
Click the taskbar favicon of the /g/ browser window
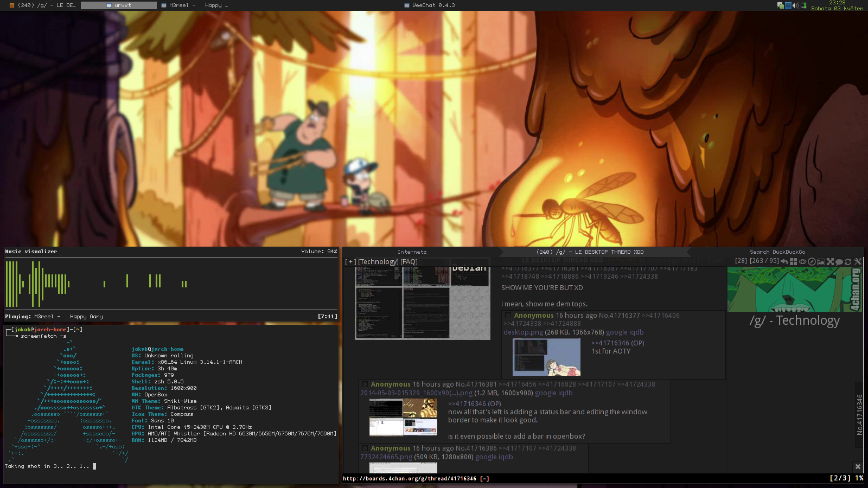click(12, 5)
